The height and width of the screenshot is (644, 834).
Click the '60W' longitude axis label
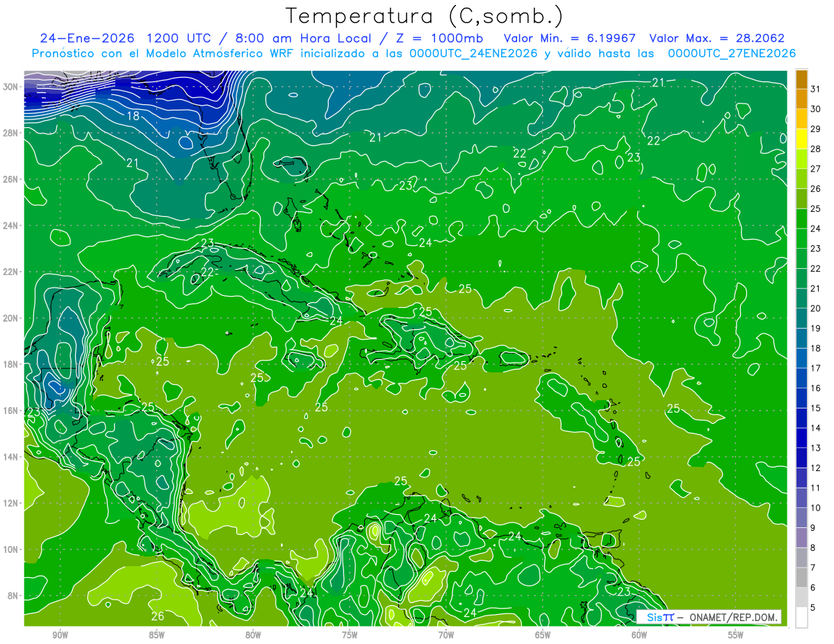[x=639, y=635]
